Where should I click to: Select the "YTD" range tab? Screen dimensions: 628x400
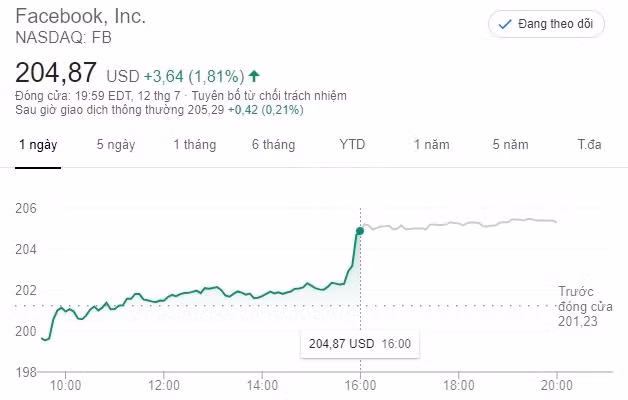coord(352,145)
